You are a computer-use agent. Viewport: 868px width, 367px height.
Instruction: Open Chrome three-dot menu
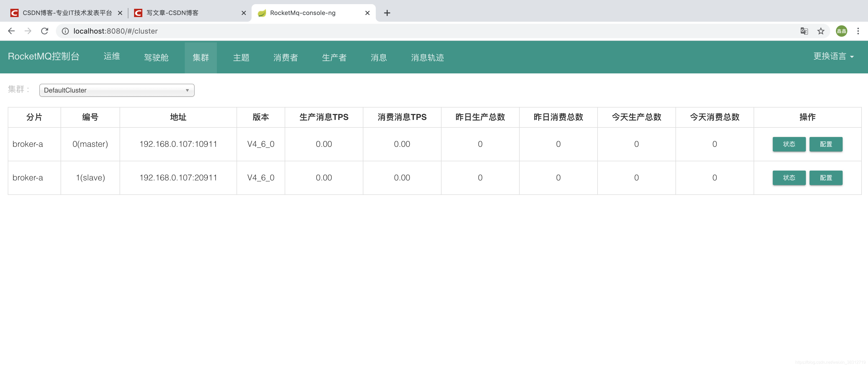click(858, 31)
